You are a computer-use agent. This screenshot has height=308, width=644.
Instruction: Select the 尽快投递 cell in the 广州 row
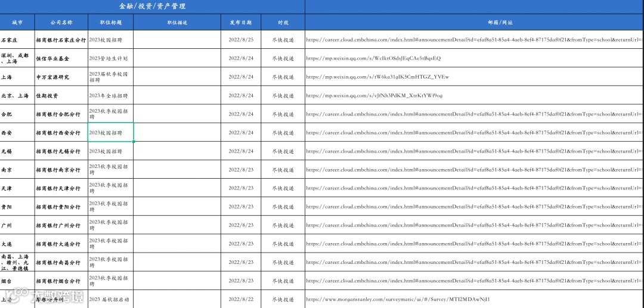point(283,225)
